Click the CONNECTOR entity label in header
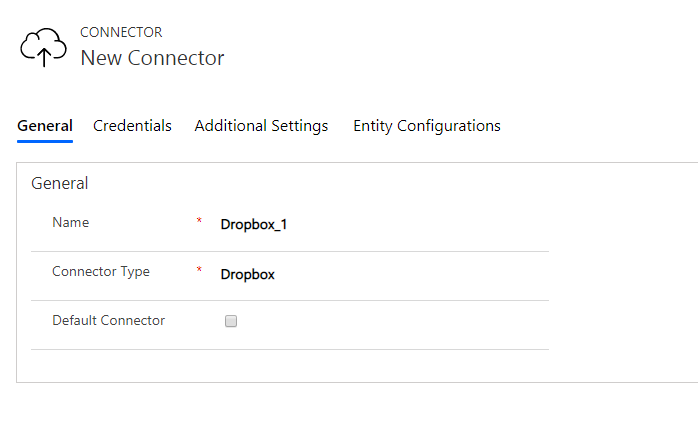Screen dimensions: 698x432 [121, 32]
